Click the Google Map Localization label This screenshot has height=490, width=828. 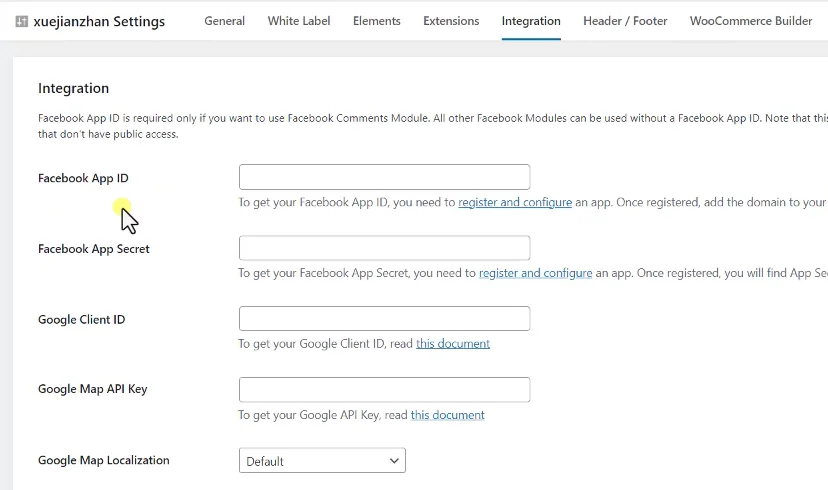[x=104, y=461]
